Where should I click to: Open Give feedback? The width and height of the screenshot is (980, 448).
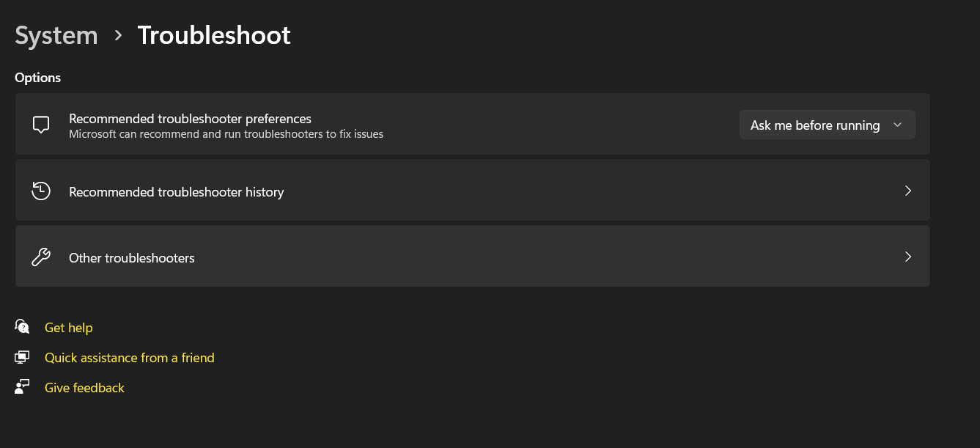tap(84, 387)
